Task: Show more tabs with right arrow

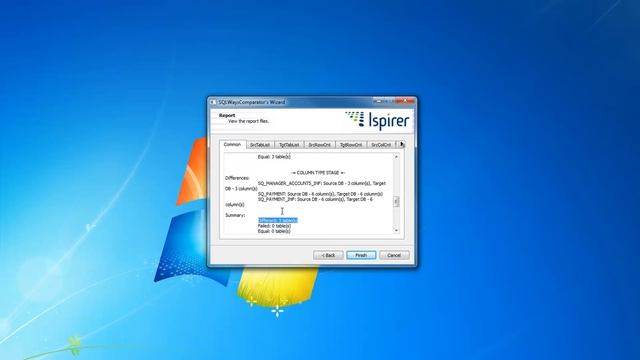Action: pos(402,144)
